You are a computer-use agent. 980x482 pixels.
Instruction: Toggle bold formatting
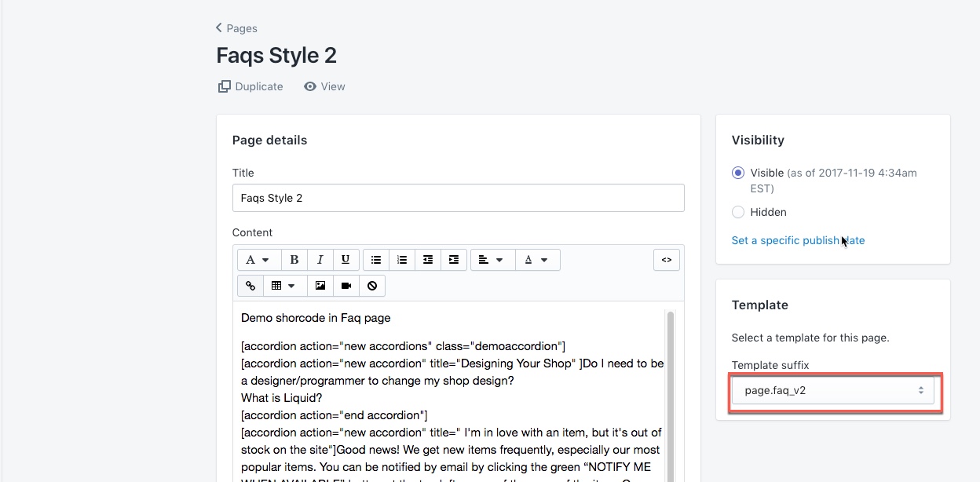tap(294, 260)
